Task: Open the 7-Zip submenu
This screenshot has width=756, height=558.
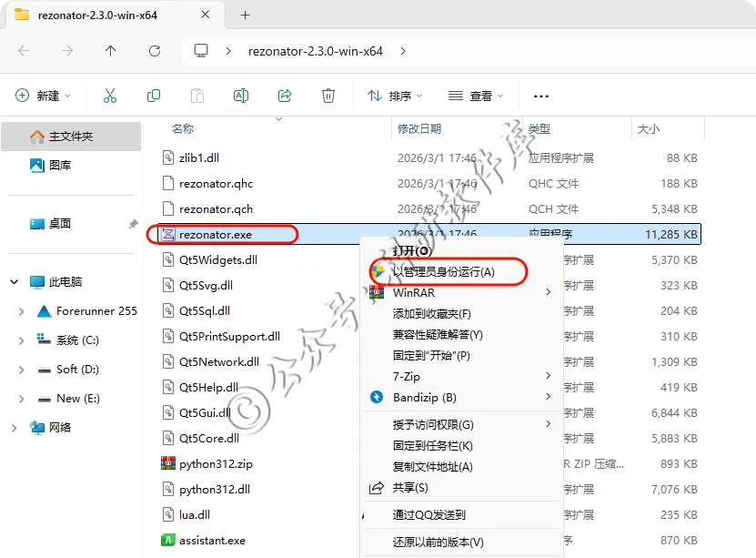Action: point(462,376)
